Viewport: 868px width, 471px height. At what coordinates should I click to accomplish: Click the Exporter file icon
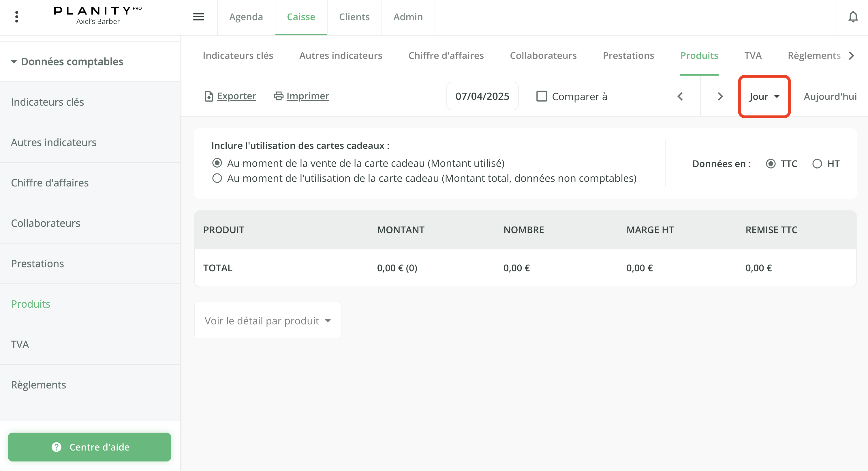208,96
